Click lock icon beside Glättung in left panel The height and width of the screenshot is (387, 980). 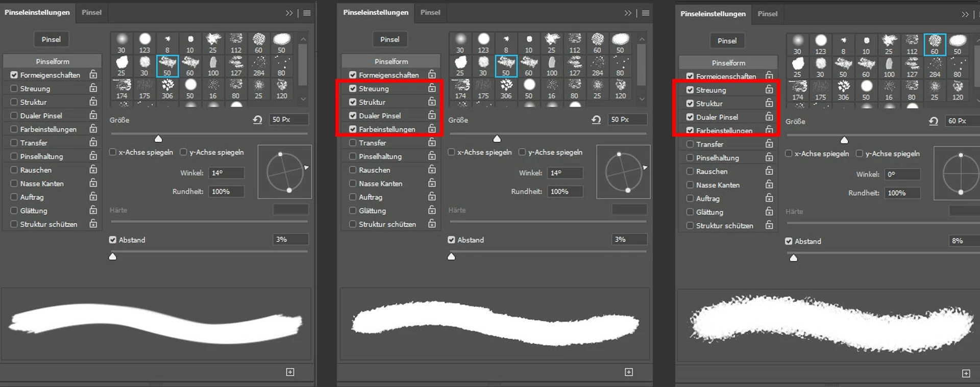(x=93, y=210)
